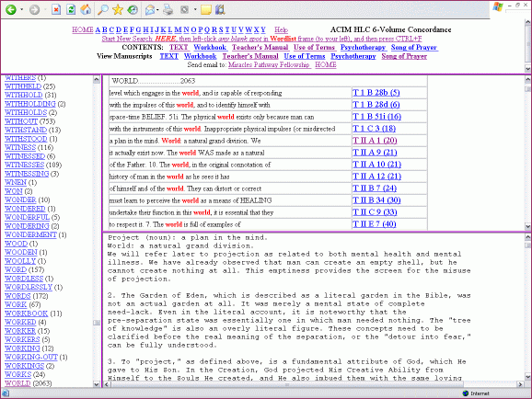Open reference T II A 10 (21)

(x=376, y=165)
